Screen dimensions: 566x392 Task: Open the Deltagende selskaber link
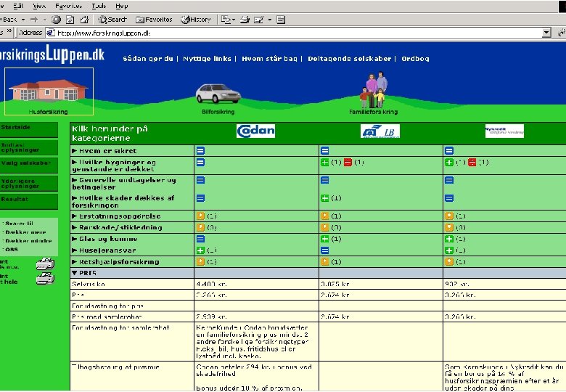(350, 59)
